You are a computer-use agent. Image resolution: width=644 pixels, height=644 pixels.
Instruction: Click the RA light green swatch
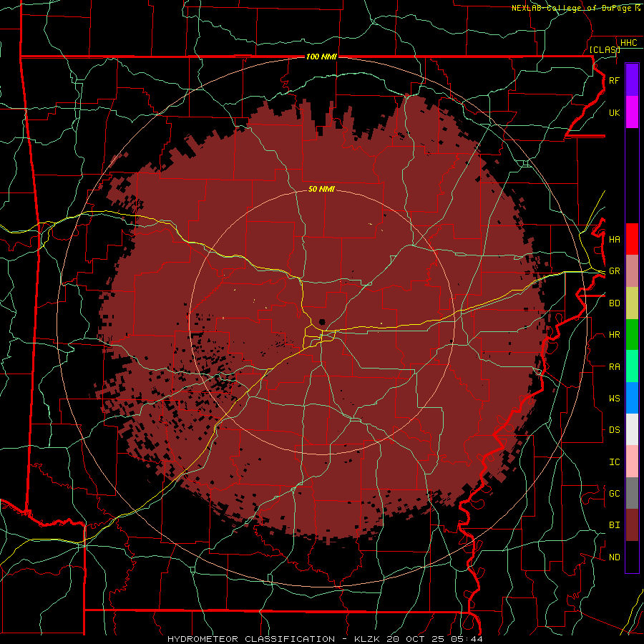632,366
